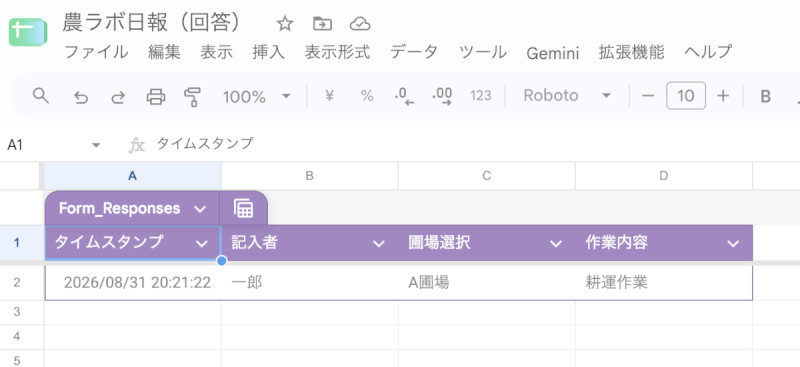The width and height of the screenshot is (800, 367).
Task: Open the 拡張機能 menu
Action: tap(632, 52)
